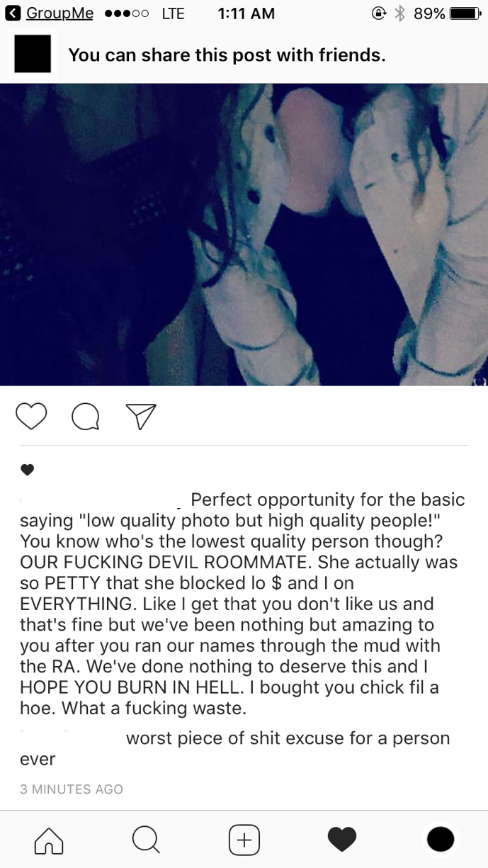
Task: Open the post photo
Action: pyautogui.click(x=244, y=235)
